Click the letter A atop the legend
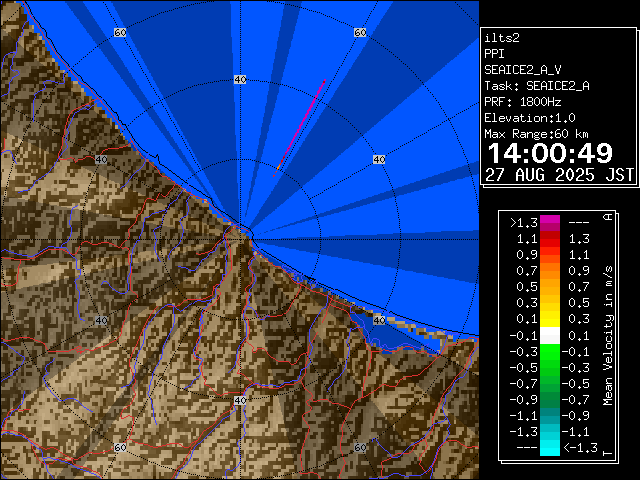Screen dimensions: 640x480 607,217
